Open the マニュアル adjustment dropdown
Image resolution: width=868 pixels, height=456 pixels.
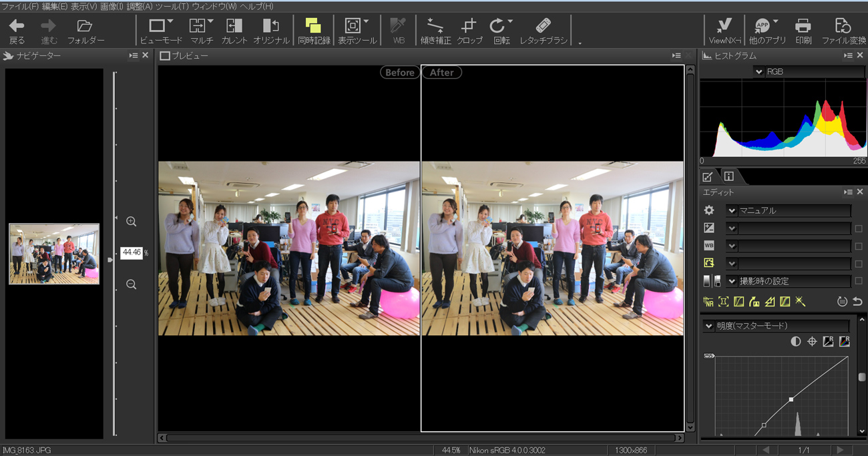tap(732, 210)
